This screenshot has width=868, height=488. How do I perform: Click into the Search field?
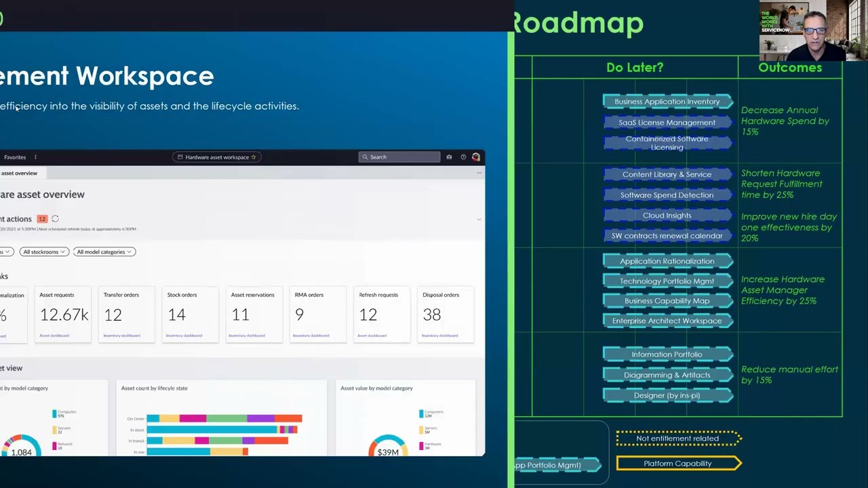(399, 157)
